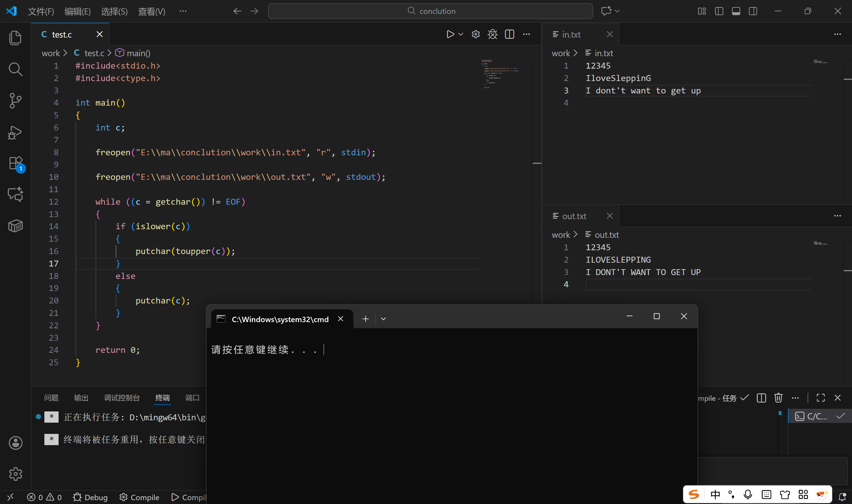Click the conclution search command box
This screenshot has width=852, height=504.
pos(430,11)
